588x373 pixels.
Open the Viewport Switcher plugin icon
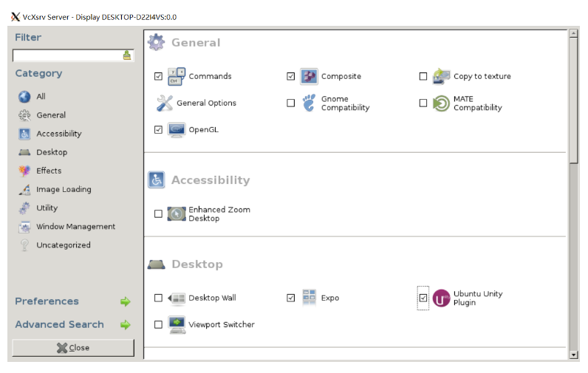click(x=177, y=325)
